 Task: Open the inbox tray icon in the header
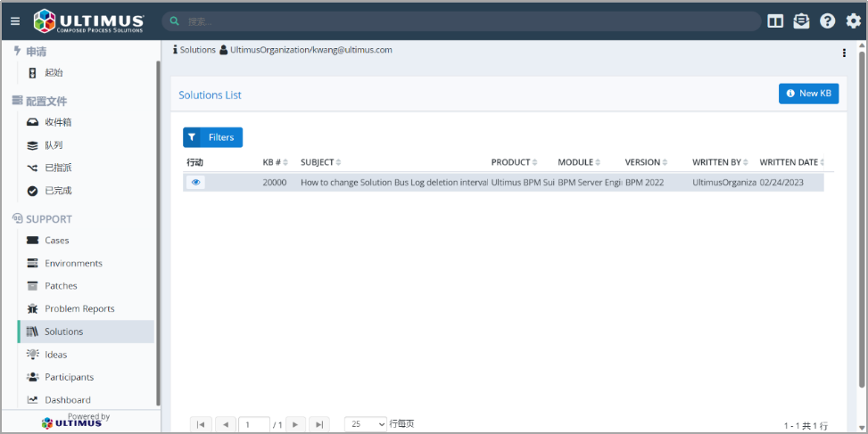[x=801, y=21]
